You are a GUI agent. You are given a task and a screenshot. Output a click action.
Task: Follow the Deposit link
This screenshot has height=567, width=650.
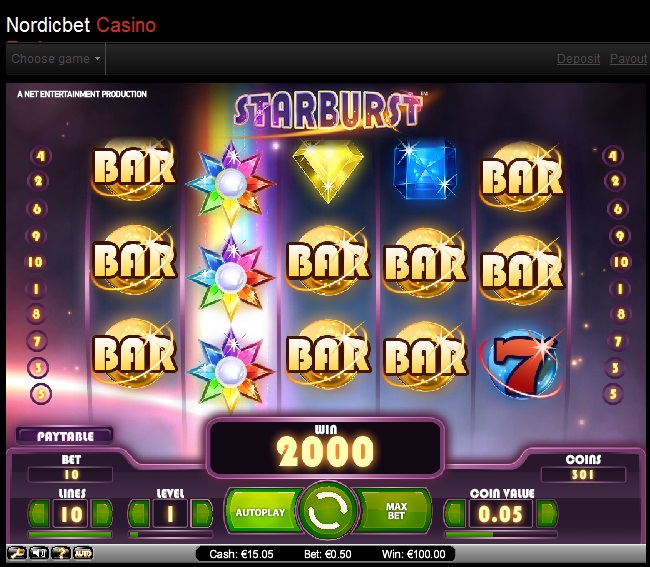coord(578,59)
